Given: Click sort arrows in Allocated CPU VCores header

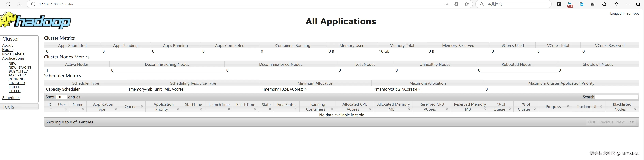Looking at the screenshot, I should (370, 109).
